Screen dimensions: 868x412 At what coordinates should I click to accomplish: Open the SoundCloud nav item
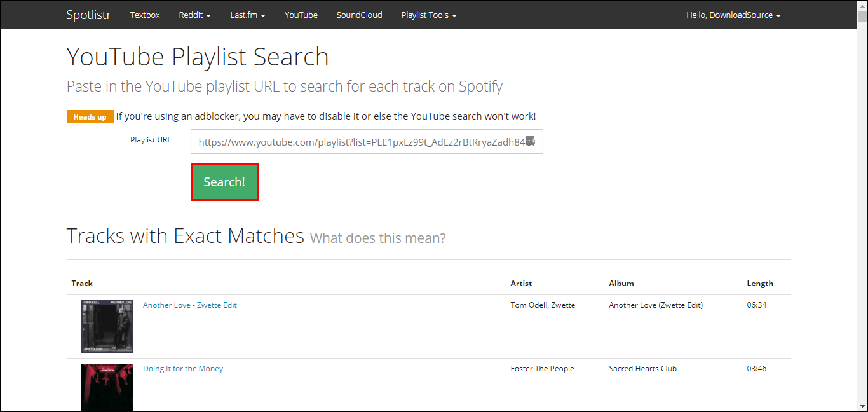click(360, 15)
